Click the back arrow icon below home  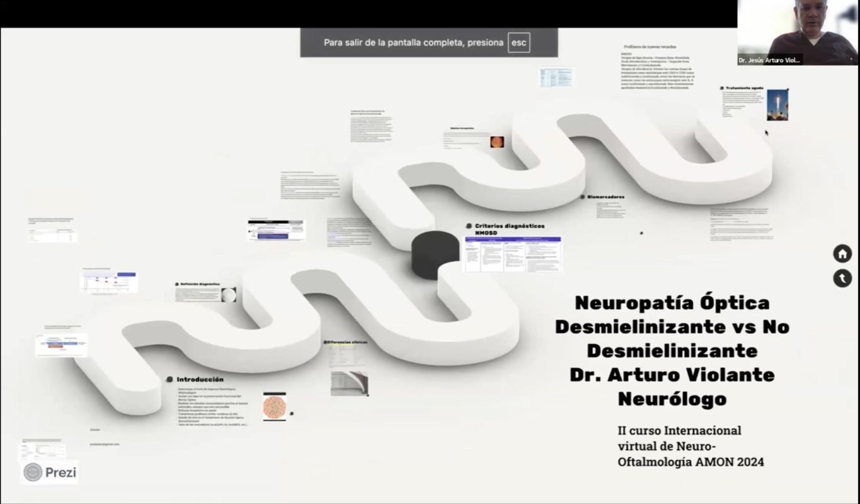tap(842, 278)
